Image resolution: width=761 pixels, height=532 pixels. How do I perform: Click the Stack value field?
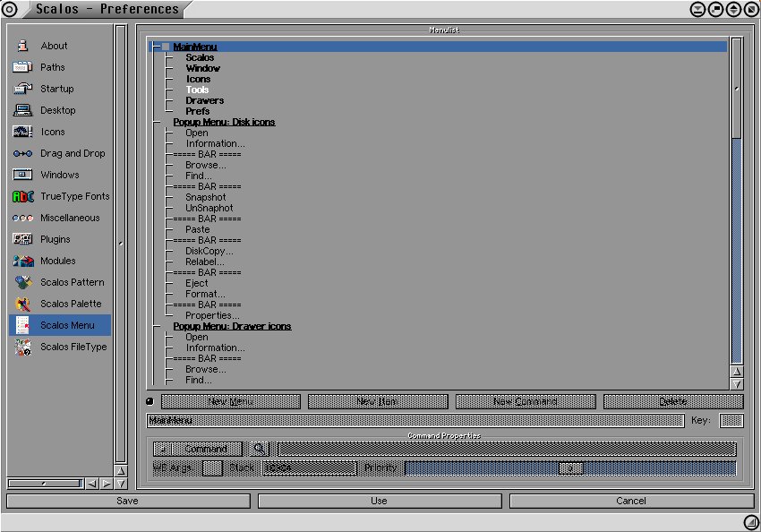click(x=310, y=468)
